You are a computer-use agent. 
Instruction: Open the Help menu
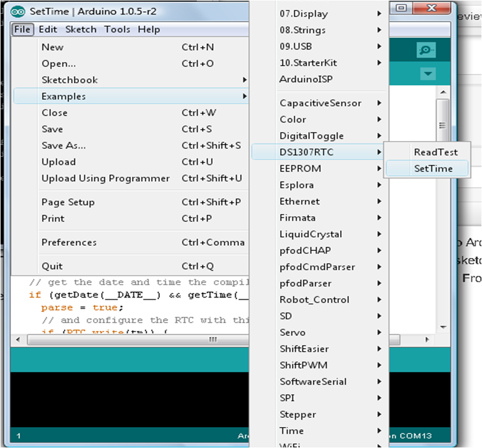tap(149, 30)
